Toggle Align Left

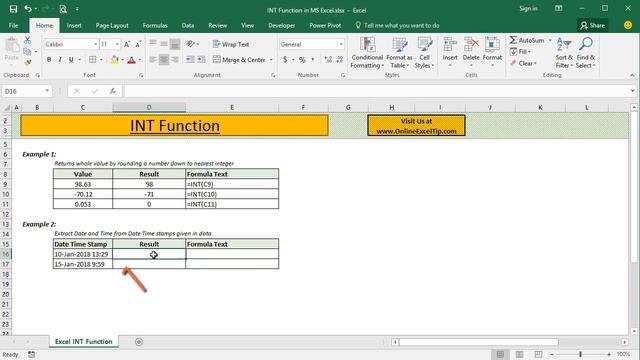coord(153,60)
